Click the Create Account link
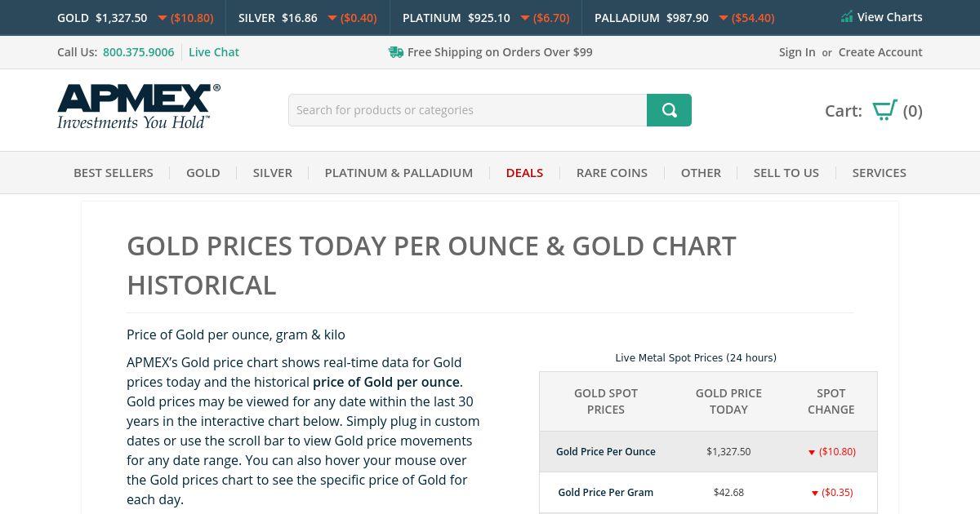Screen dimensions: 980x514 click(880, 52)
